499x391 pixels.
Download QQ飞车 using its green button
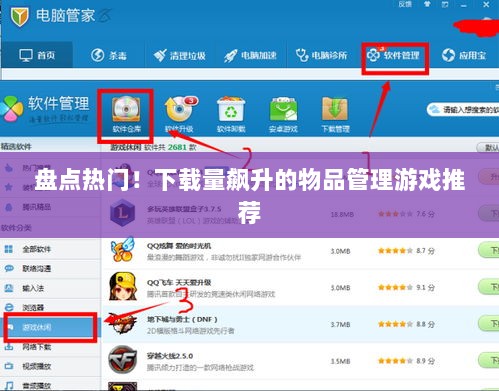coord(489,287)
